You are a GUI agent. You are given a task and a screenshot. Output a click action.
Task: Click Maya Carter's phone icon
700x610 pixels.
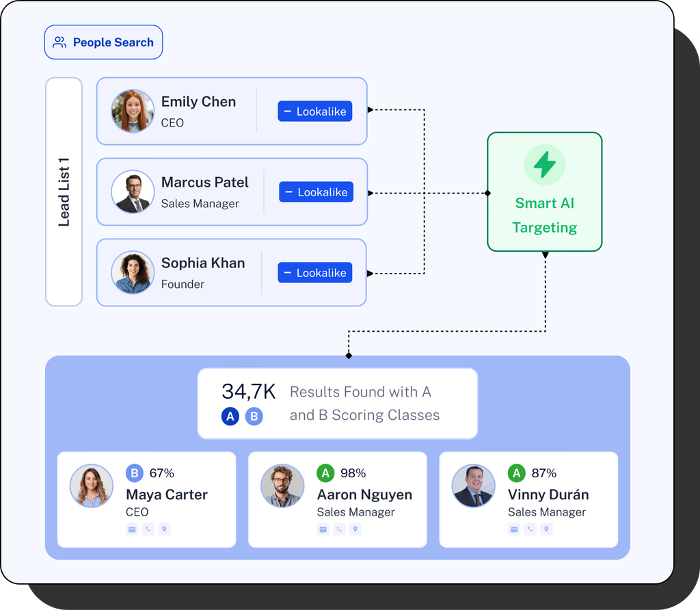tap(148, 529)
